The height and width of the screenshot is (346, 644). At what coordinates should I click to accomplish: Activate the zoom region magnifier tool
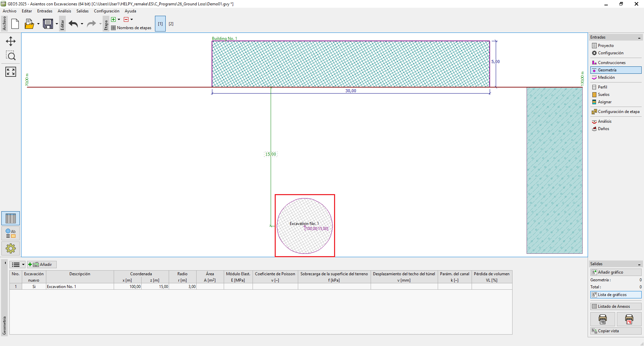11,56
